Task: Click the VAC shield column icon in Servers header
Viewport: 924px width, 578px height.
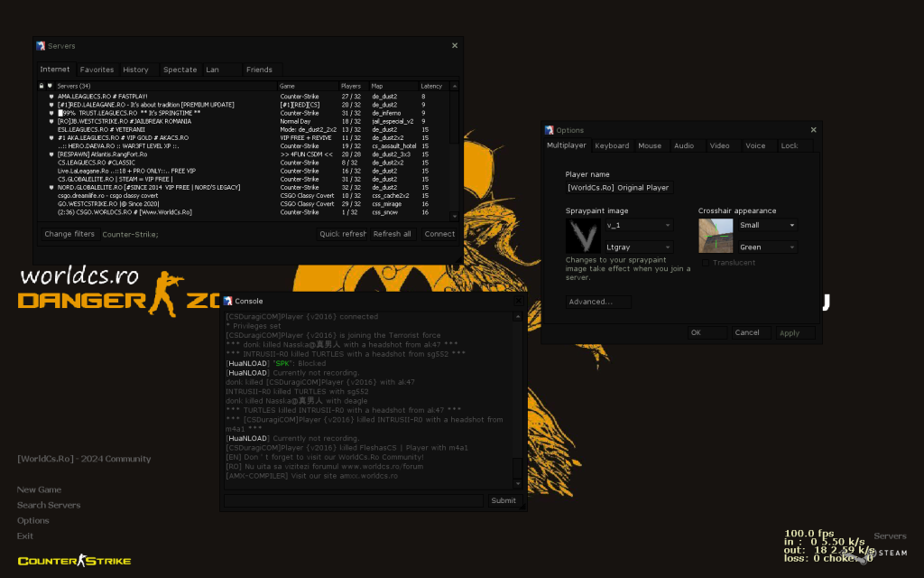Action: coord(51,86)
